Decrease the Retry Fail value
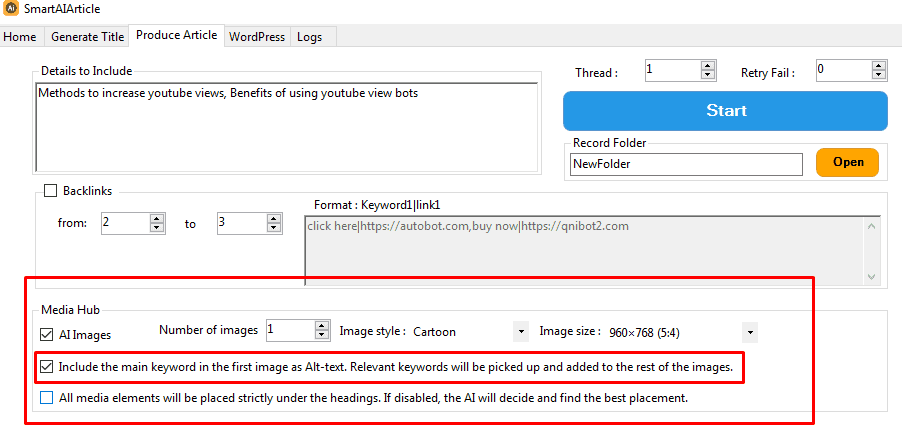 pos(878,75)
